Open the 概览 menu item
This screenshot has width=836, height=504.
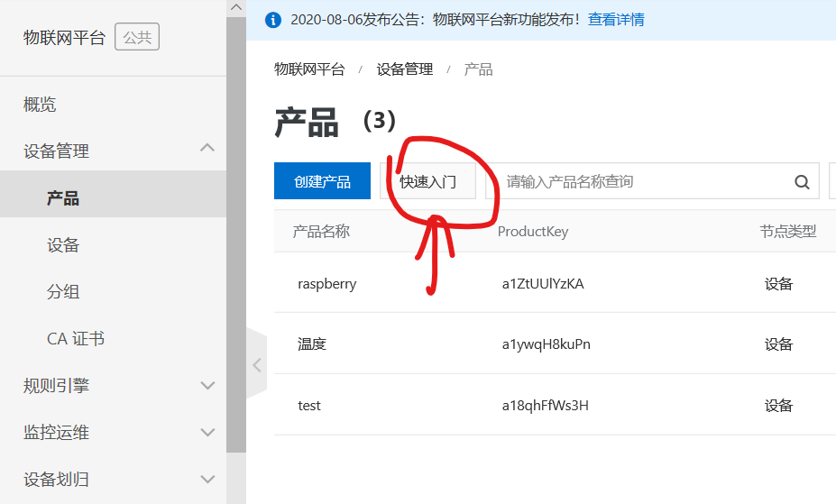pyautogui.click(x=40, y=104)
